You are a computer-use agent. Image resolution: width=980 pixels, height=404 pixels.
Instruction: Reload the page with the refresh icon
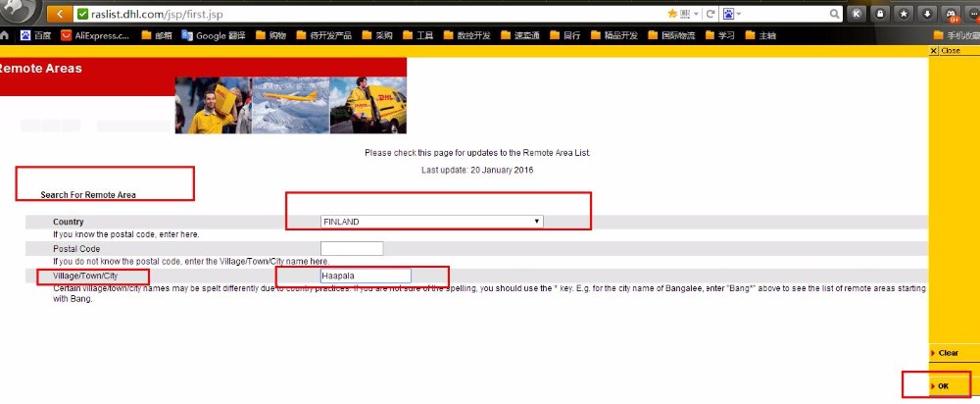(710, 14)
